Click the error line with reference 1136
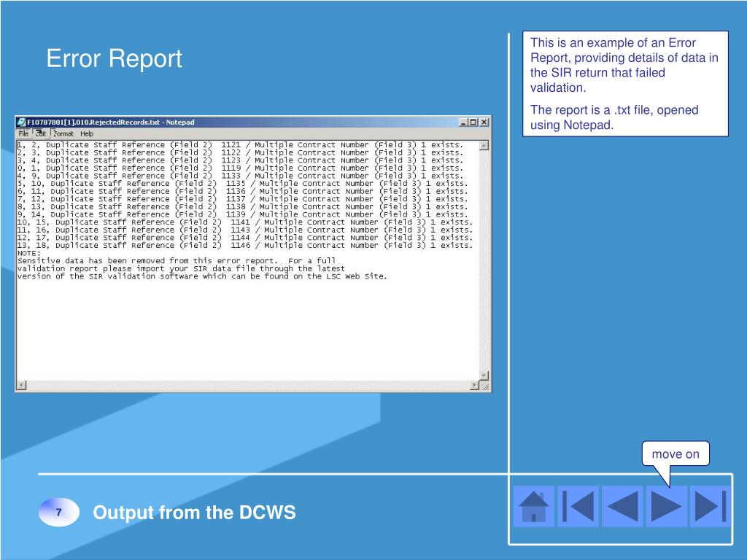 click(x=242, y=191)
